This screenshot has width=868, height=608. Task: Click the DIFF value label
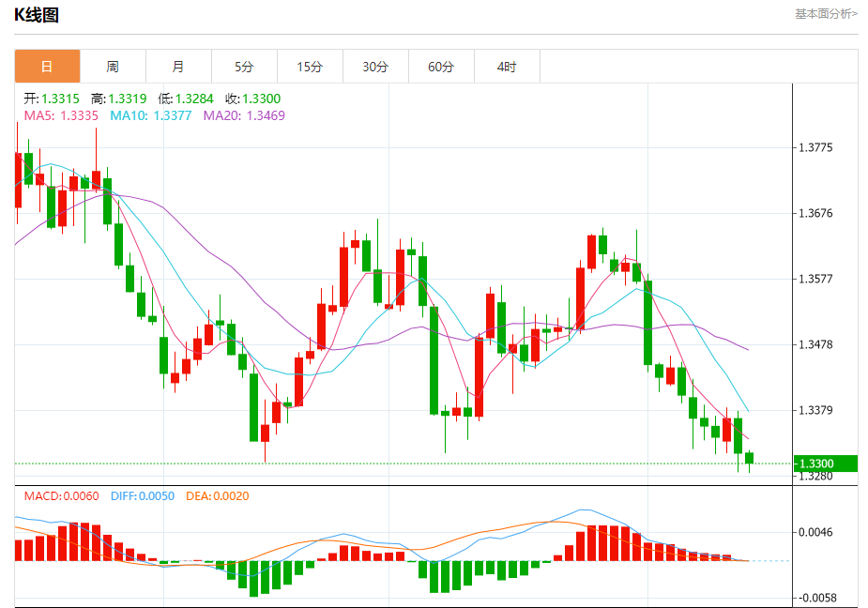(x=142, y=495)
